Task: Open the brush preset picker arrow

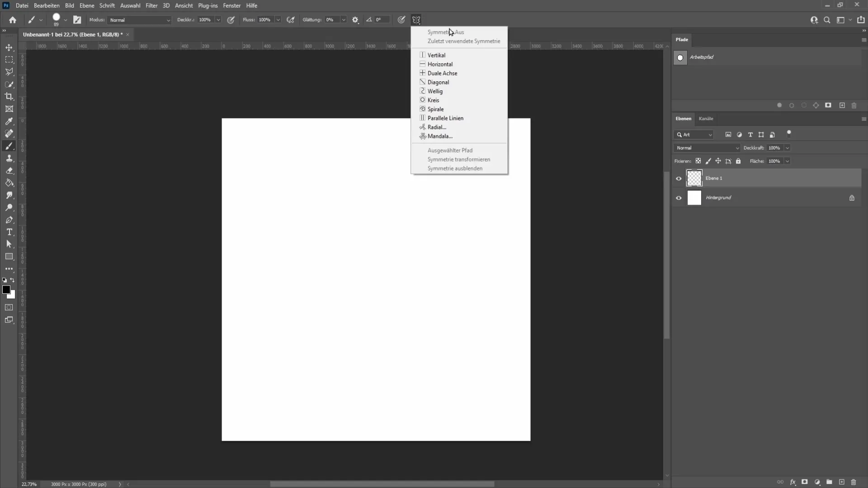Action: click(x=66, y=20)
